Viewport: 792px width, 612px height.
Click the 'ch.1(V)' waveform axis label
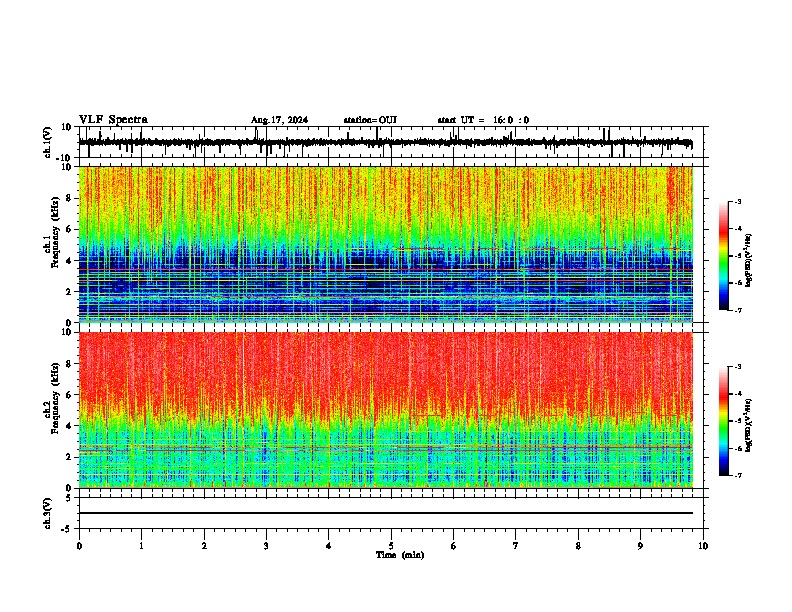click(x=48, y=142)
